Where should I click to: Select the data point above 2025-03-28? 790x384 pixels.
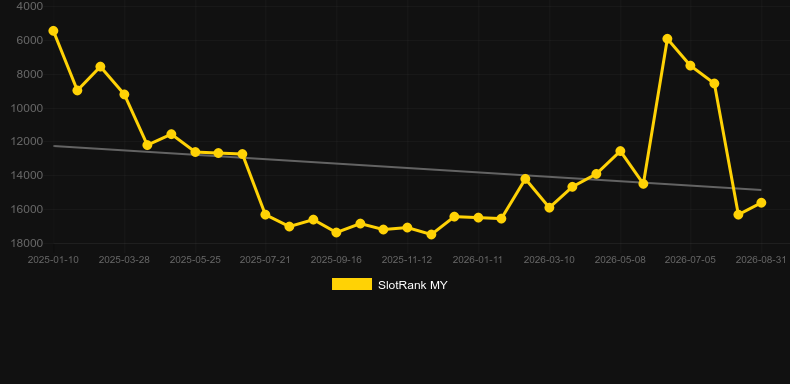[x=124, y=94]
